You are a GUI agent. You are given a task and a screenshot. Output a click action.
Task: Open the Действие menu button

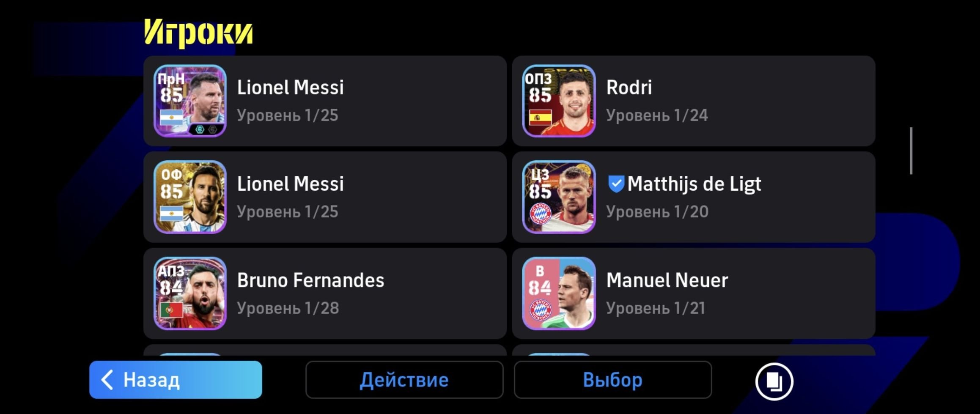coord(404,380)
